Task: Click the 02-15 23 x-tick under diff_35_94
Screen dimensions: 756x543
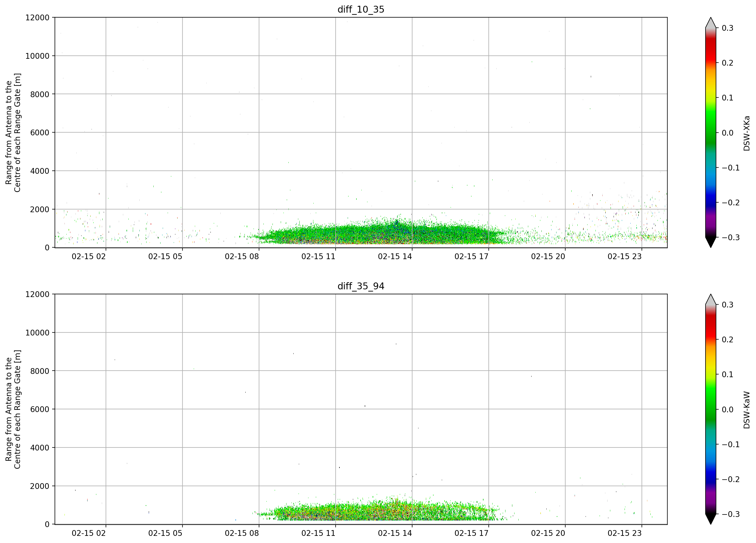Action: click(x=625, y=533)
